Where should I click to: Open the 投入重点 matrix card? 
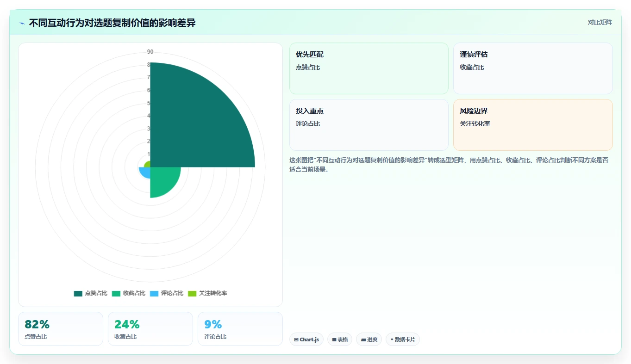coord(369,125)
